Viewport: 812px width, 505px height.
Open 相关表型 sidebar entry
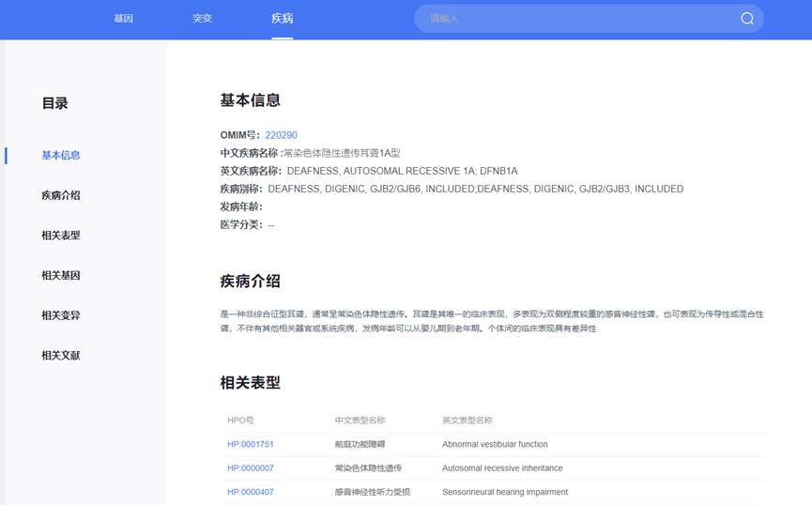tap(61, 236)
